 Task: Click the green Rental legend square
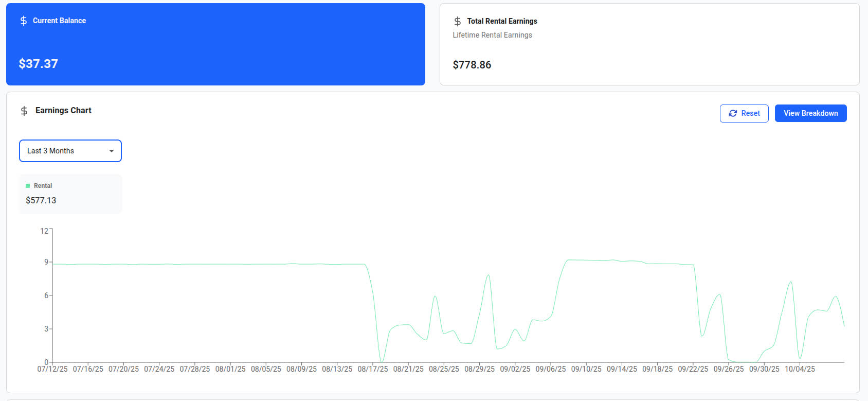[28, 186]
